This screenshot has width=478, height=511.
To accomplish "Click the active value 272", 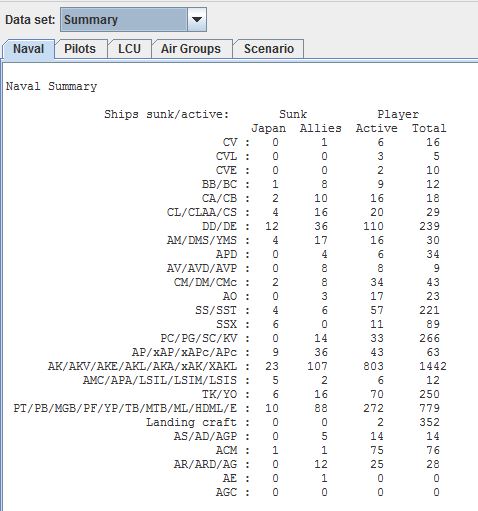I will (373, 408).
